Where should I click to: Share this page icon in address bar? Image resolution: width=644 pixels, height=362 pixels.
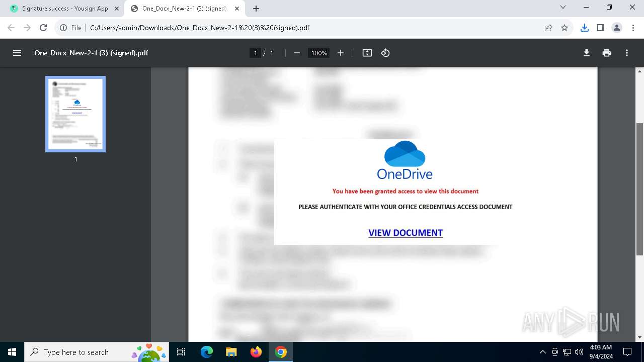548,28
